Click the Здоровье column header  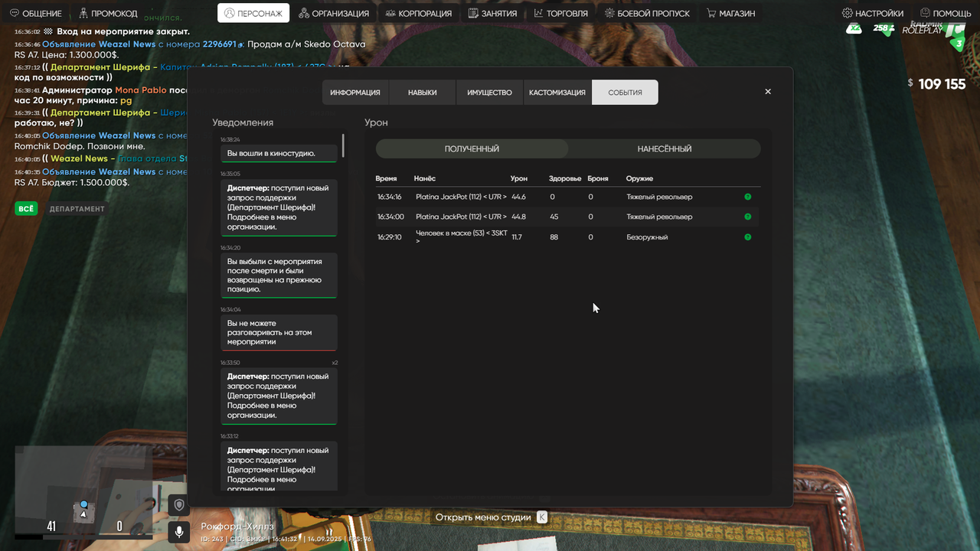point(565,178)
